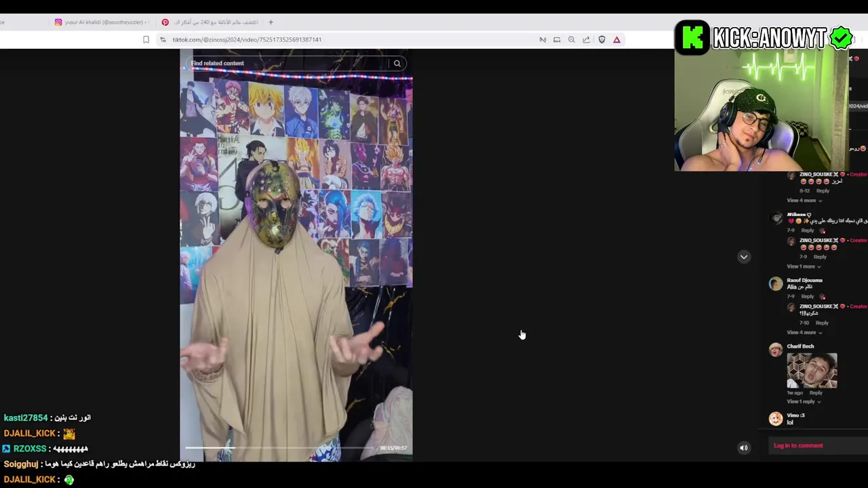Open Raouf Djouama's profile avatar
This screenshot has width=868, height=488.
tap(776, 284)
